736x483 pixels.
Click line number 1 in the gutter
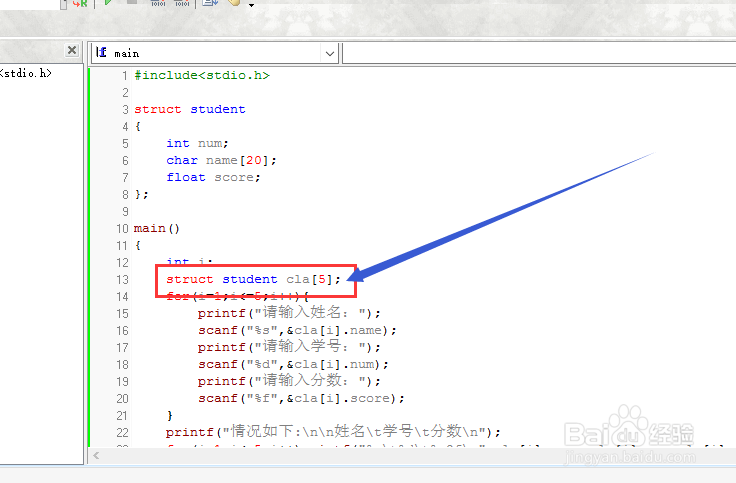(x=125, y=76)
